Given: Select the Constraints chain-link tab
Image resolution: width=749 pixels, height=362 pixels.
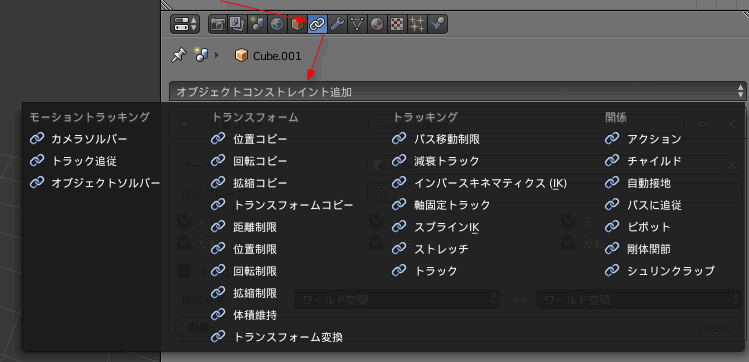Looking at the screenshot, I should (x=317, y=24).
